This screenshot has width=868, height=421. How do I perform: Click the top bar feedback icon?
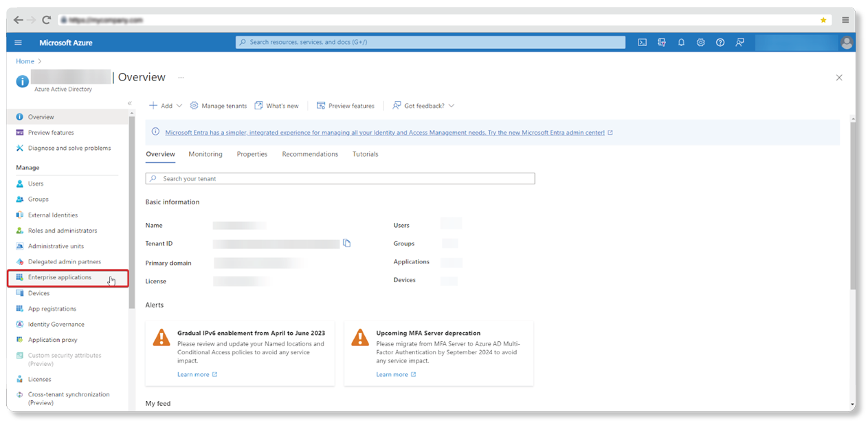tap(739, 43)
